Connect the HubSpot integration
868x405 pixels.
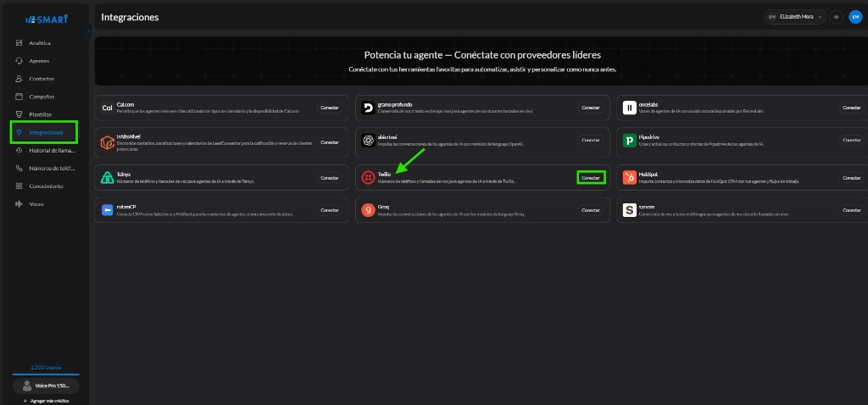(x=852, y=178)
